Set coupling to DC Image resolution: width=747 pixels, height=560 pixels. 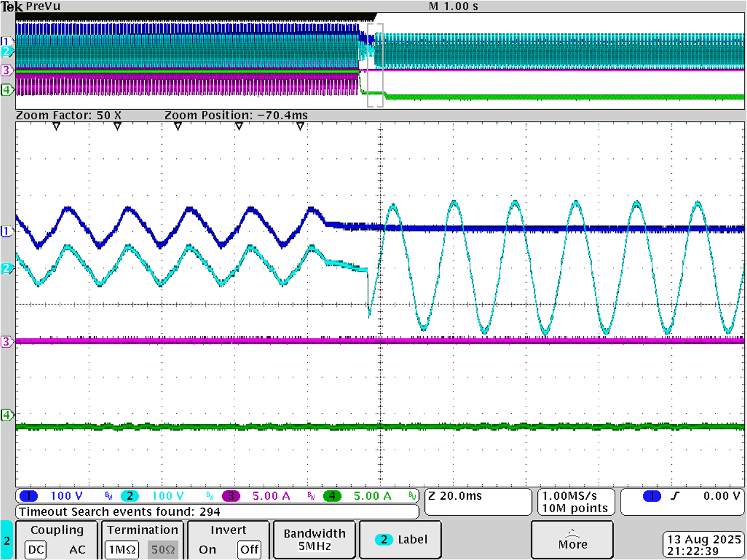pyautogui.click(x=36, y=549)
